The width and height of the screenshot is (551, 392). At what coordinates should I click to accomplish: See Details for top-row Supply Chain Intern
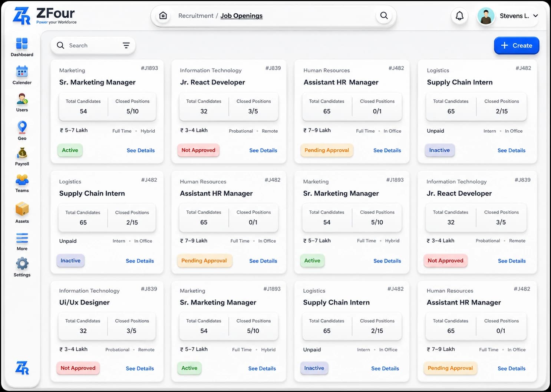511,150
